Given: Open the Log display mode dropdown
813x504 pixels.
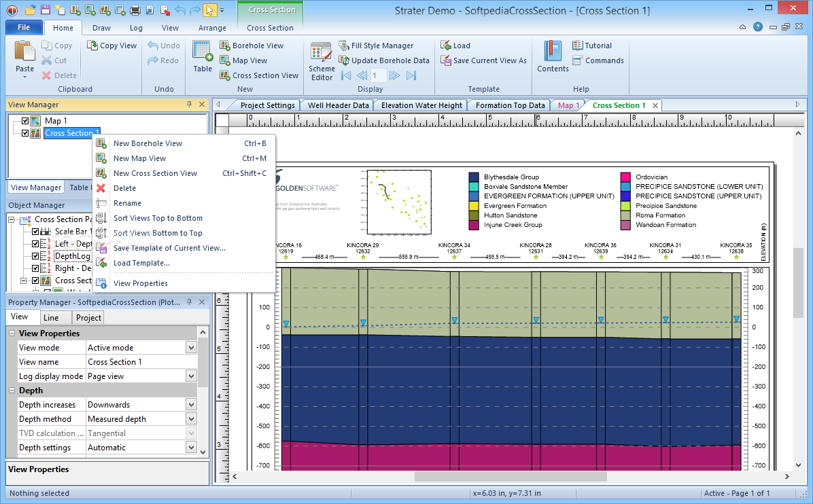Looking at the screenshot, I should (191, 376).
